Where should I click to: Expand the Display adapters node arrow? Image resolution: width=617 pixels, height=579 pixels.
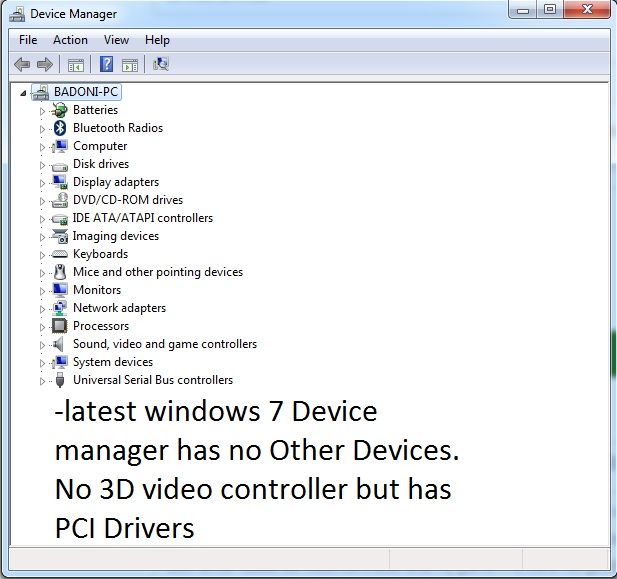coord(42,183)
